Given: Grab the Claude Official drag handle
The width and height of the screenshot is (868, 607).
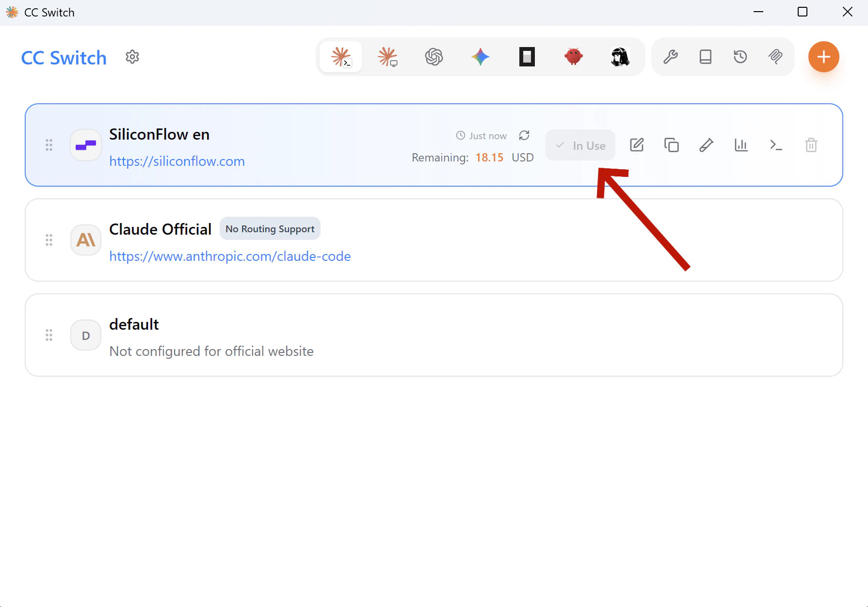Looking at the screenshot, I should click(49, 240).
